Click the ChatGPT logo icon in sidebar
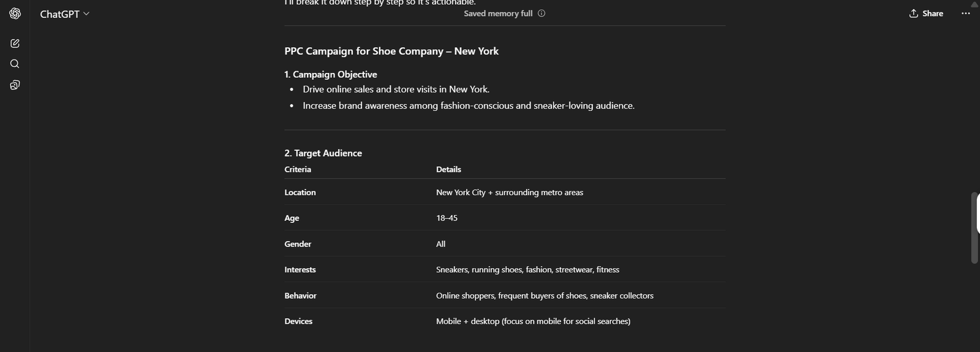This screenshot has width=980, height=352. pos(15,13)
